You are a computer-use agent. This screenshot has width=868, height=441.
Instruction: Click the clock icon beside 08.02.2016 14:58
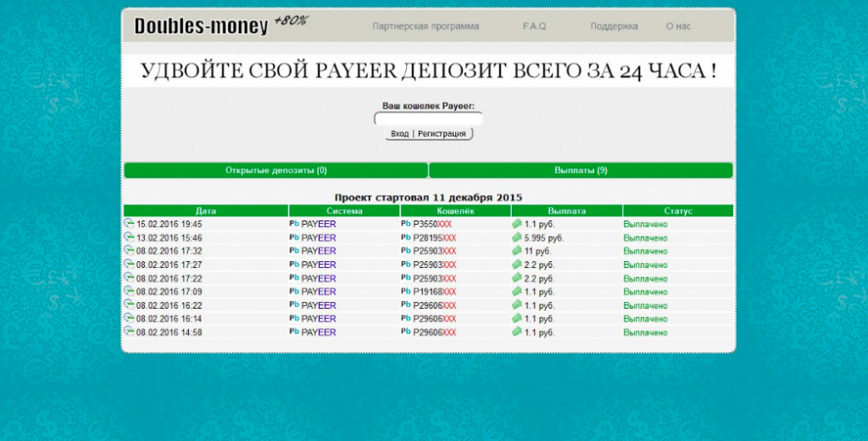point(129,331)
